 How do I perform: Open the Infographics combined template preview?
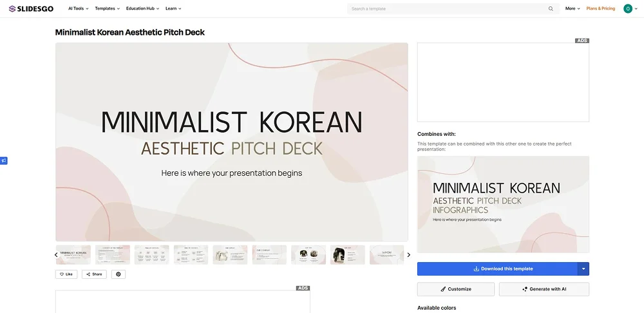pyautogui.click(x=503, y=204)
